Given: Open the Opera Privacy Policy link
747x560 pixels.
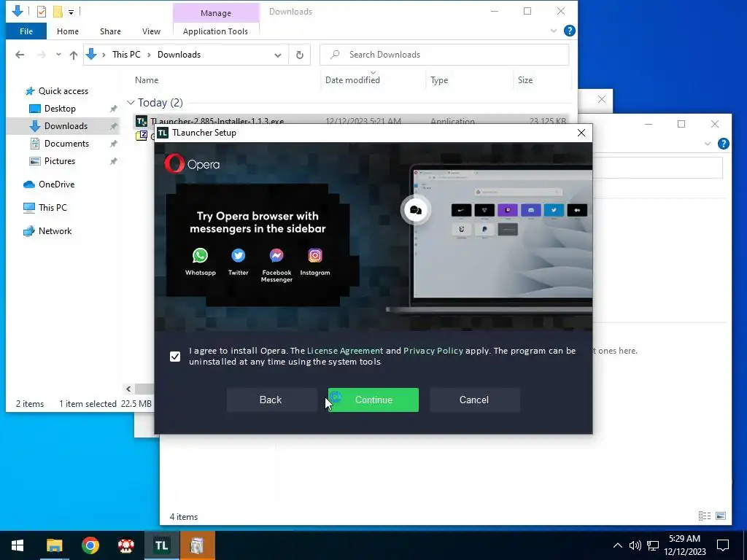Looking at the screenshot, I should pyautogui.click(x=433, y=351).
